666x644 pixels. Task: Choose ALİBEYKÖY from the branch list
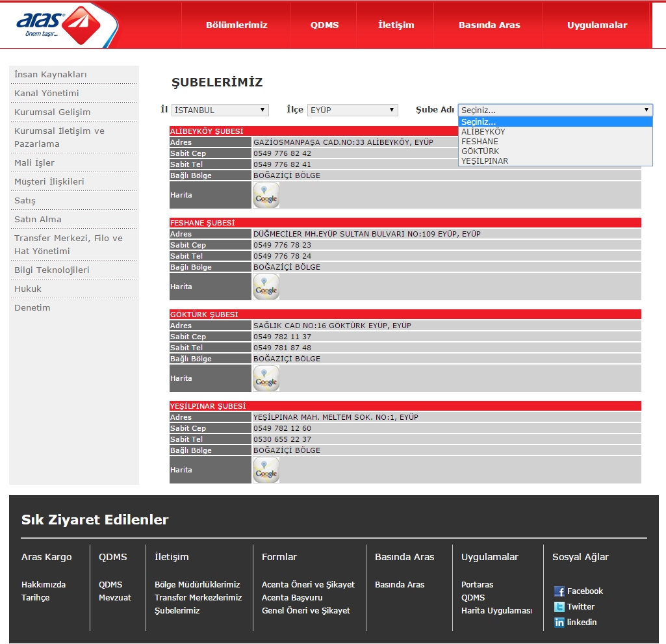pos(555,132)
